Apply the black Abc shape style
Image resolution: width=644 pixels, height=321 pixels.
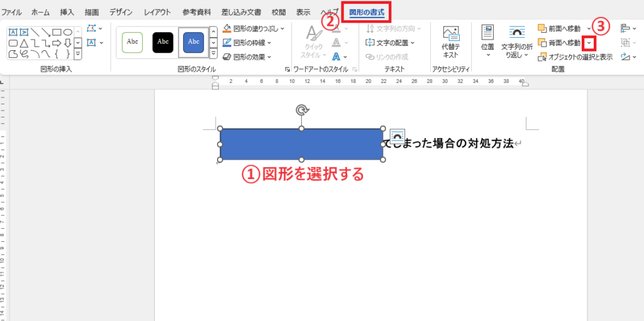tap(163, 42)
